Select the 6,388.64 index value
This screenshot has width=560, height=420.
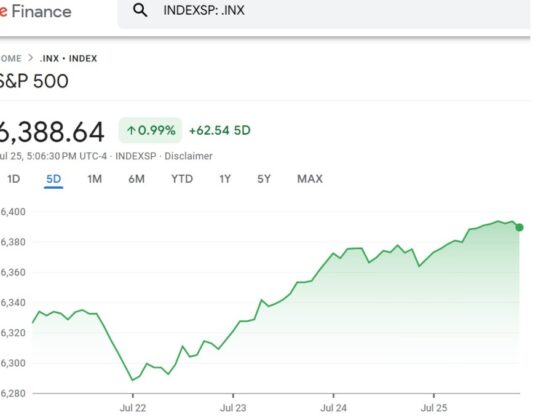(x=52, y=132)
